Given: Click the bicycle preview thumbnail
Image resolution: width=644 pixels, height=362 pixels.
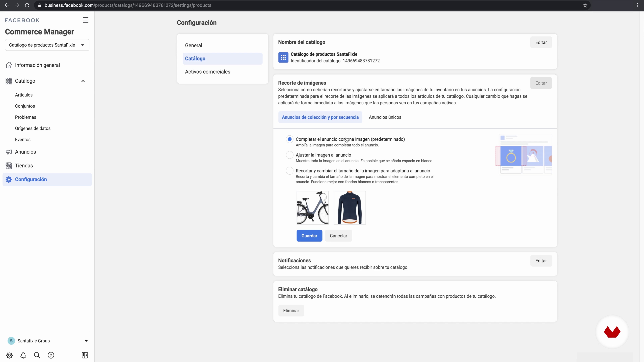Looking at the screenshot, I should coord(312,208).
